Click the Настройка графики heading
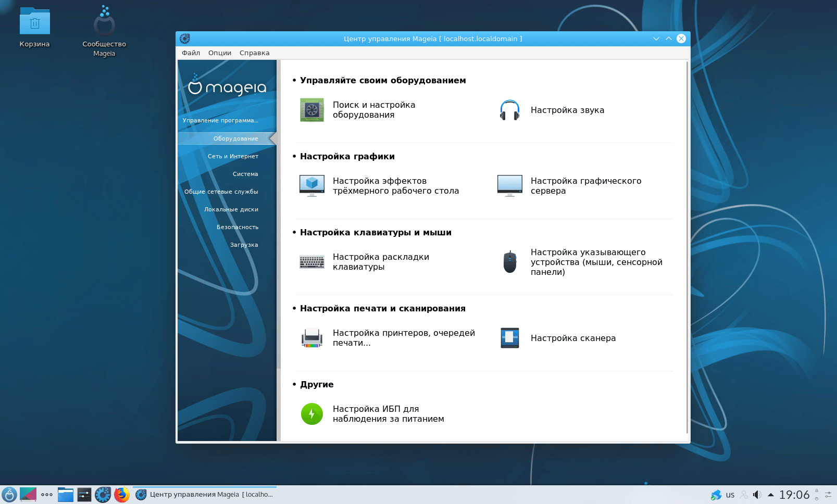The width and height of the screenshot is (837, 504). point(347,156)
